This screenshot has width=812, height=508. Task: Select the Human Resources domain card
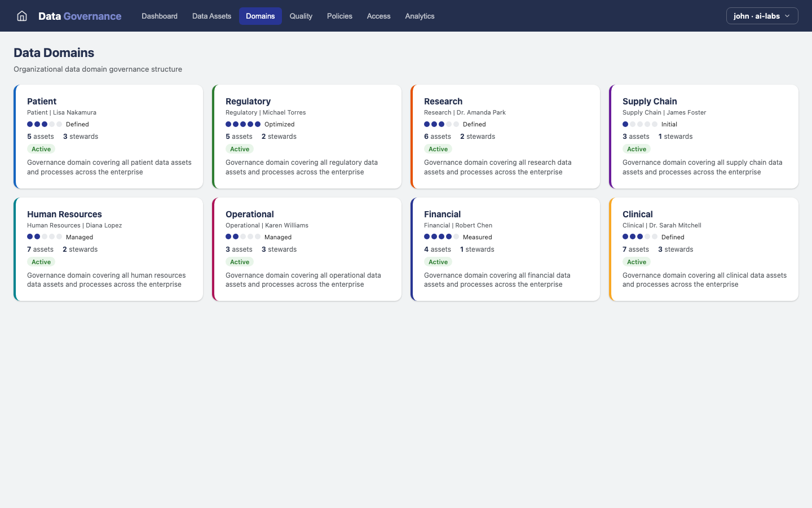pos(108,249)
